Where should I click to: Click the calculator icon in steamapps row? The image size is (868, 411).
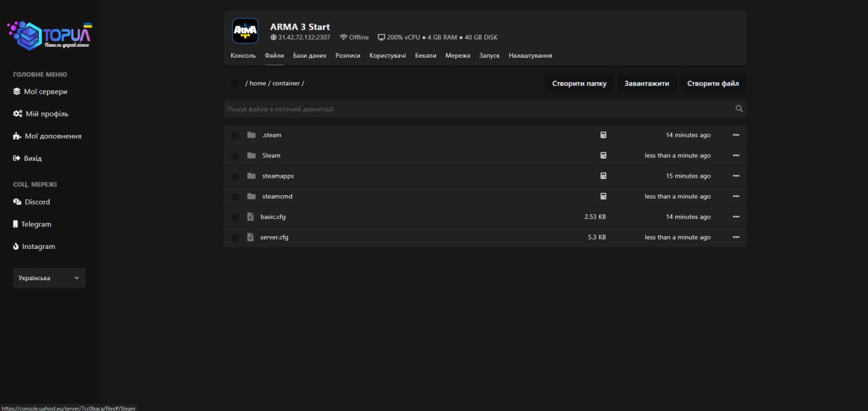[603, 176]
